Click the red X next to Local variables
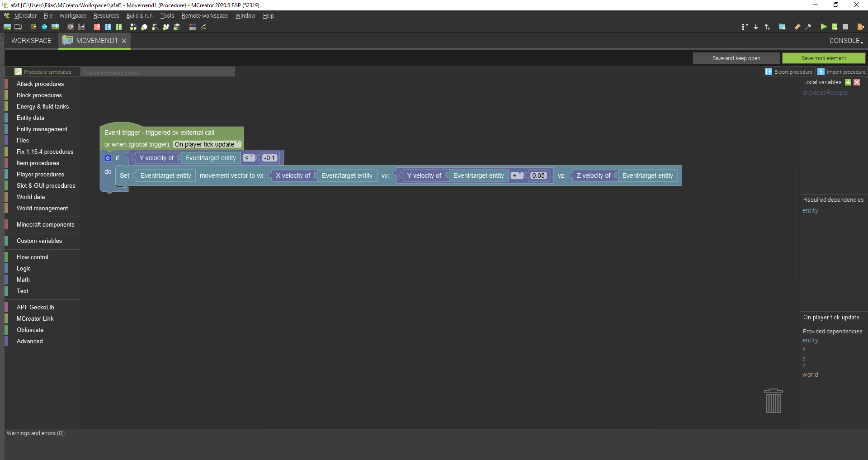Viewport: 868px width, 460px height. pyautogui.click(x=857, y=82)
